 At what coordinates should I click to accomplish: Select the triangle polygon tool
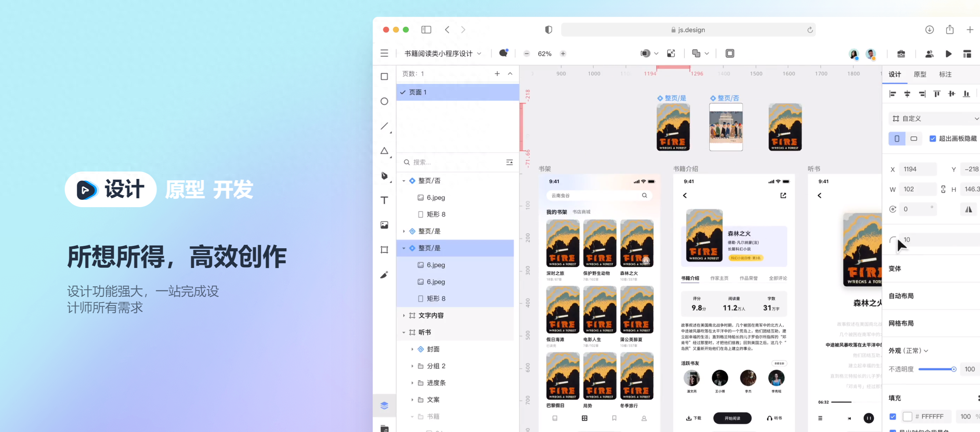[384, 151]
